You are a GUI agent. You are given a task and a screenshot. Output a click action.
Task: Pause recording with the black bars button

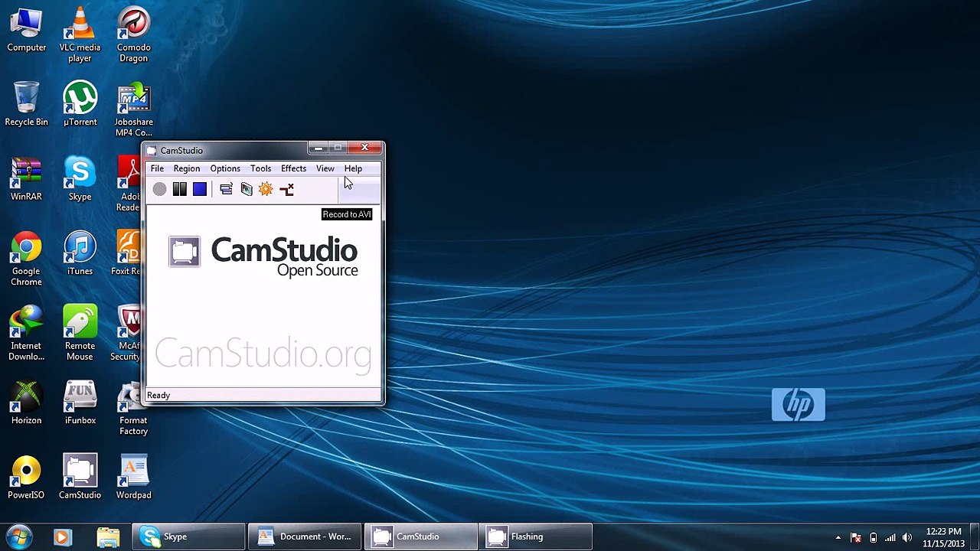179,189
